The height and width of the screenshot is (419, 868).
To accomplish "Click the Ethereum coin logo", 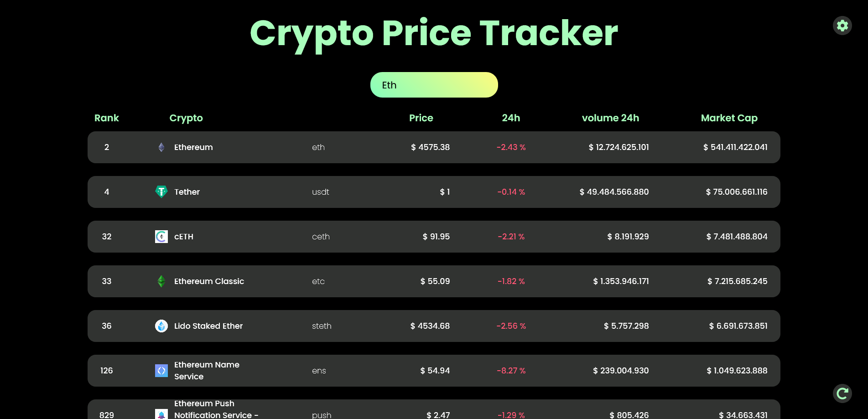I will tap(161, 147).
